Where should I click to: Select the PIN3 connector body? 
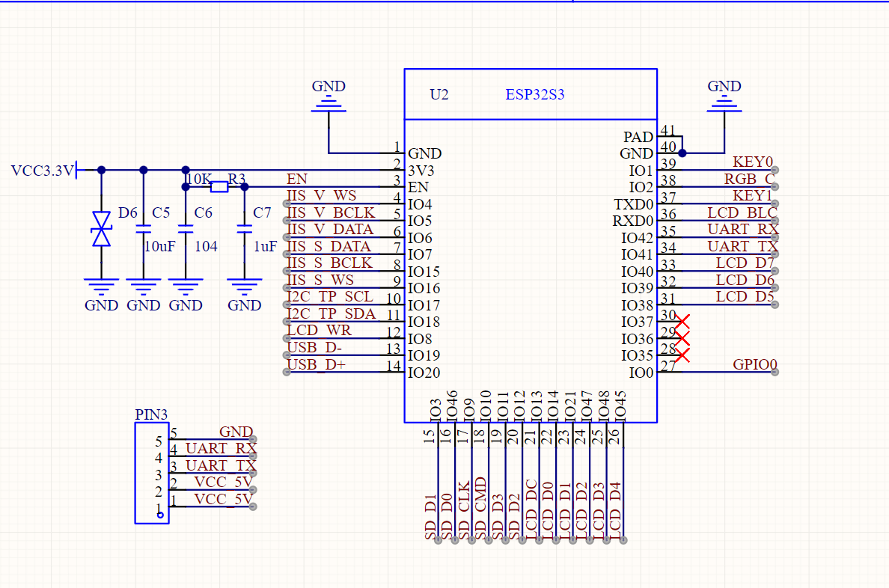point(152,473)
